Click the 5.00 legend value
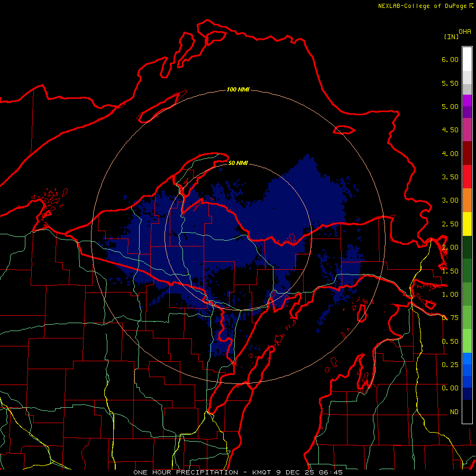This screenshot has width=476, height=476. [450, 106]
